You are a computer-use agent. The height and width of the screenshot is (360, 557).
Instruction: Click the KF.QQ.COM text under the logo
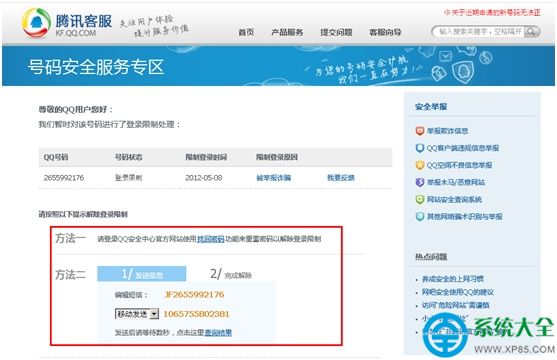click(x=76, y=33)
